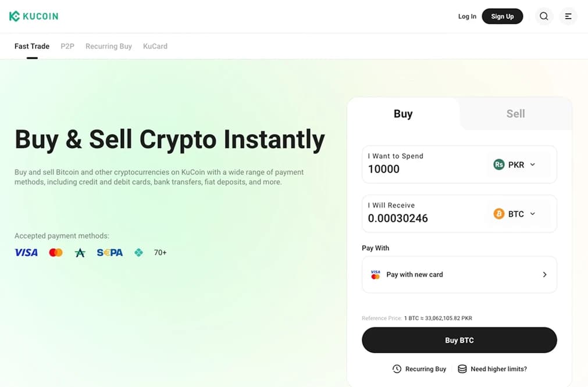Screen dimensions: 588x387
Task: Open the hamburger menu icon
Action: tap(568, 16)
